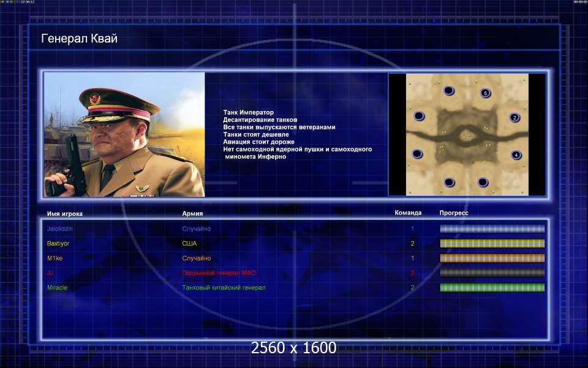Select player name Miracle
This screenshot has height=368, width=588.
(x=57, y=288)
